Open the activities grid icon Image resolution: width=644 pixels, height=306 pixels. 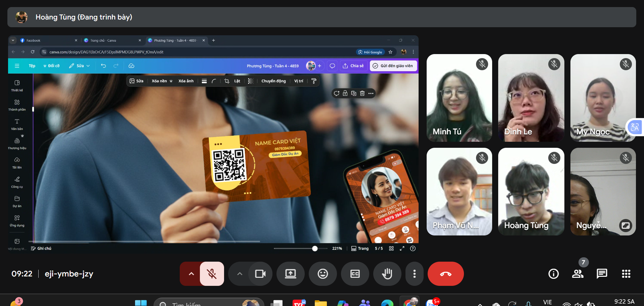626,274
